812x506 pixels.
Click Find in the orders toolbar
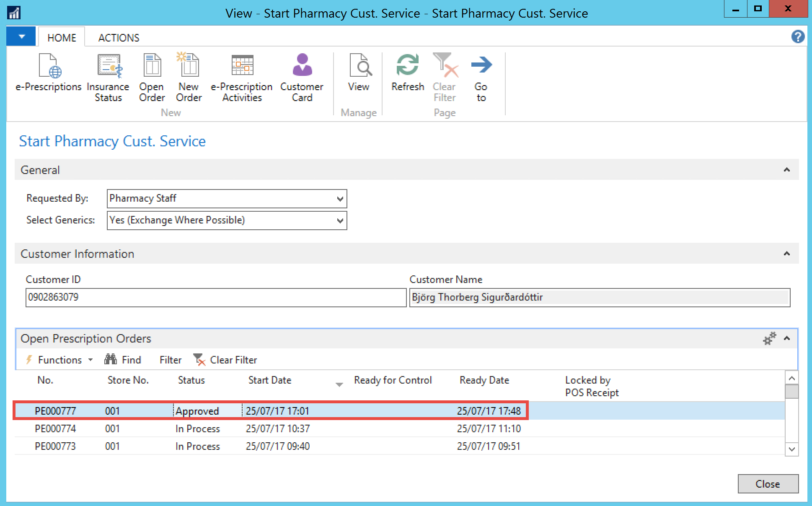coord(123,360)
